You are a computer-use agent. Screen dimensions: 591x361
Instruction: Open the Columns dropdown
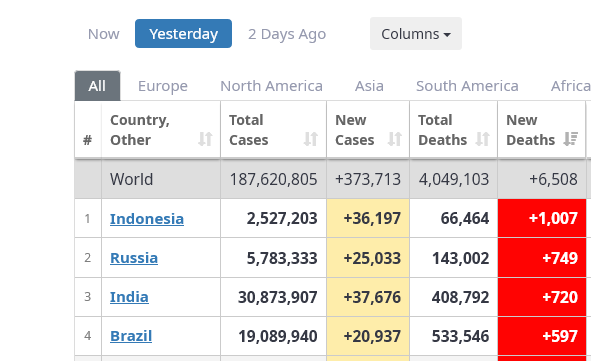[x=416, y=34]
